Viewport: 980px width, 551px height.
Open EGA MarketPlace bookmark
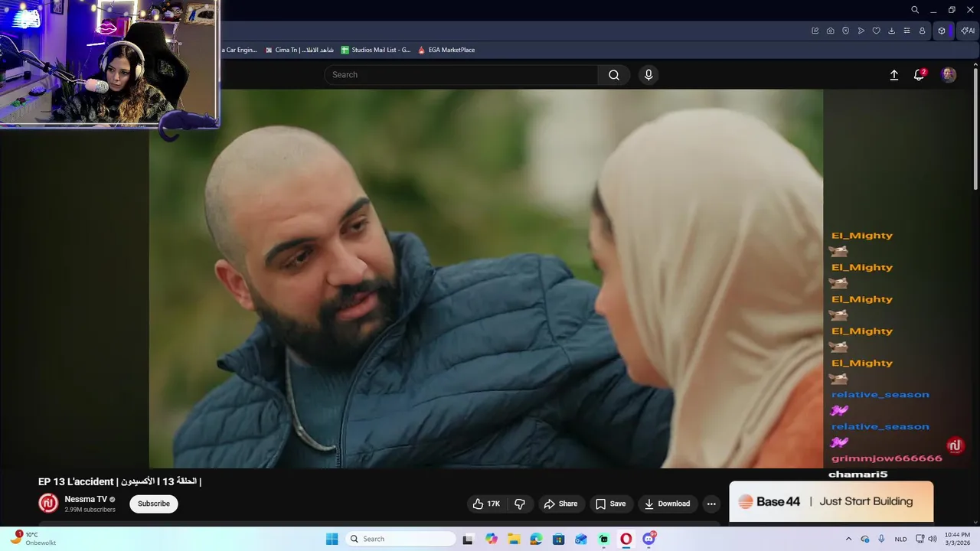(446, 50)
